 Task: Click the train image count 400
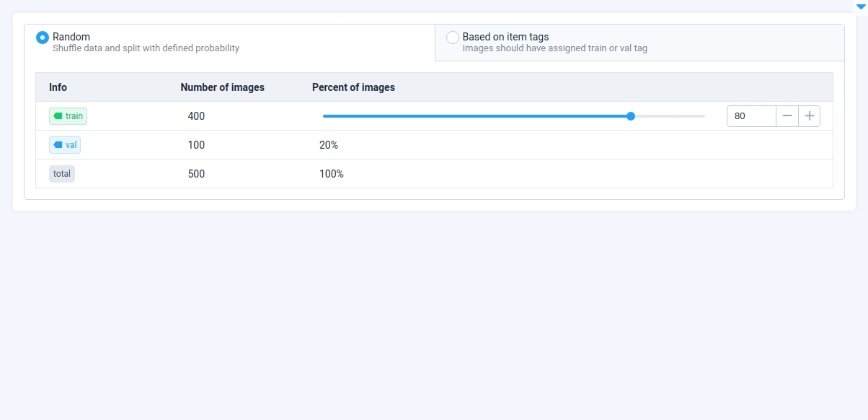click(x=196, y=115)
